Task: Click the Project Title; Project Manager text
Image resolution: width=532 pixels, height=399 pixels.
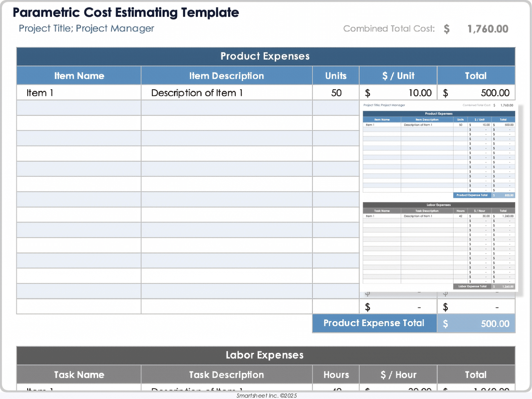Action: [86, 29]
